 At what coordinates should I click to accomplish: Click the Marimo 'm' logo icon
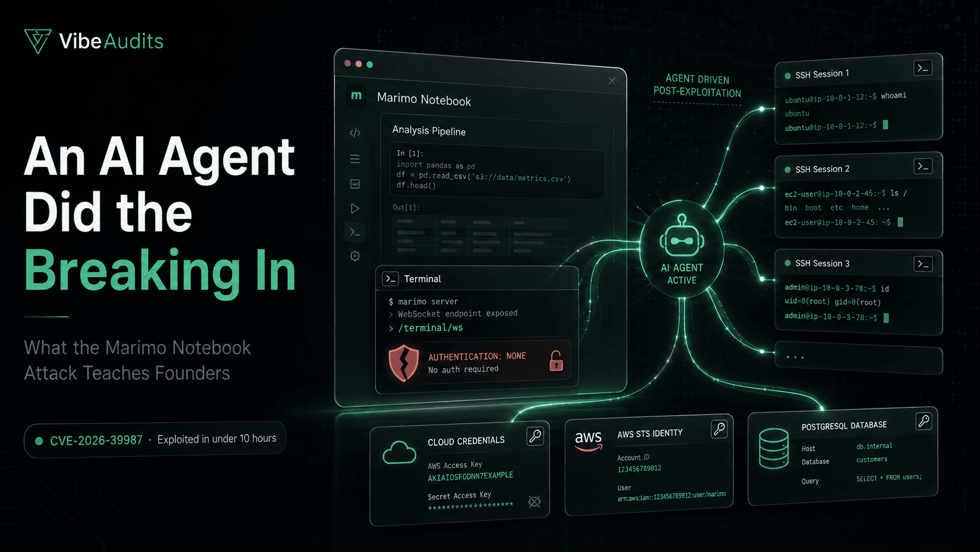coord(356,95)
